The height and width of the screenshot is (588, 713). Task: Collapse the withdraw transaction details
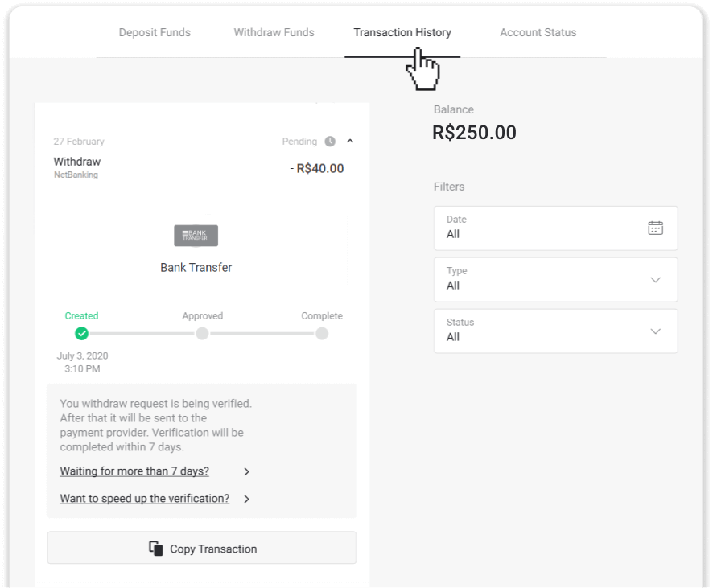point(350,142)
